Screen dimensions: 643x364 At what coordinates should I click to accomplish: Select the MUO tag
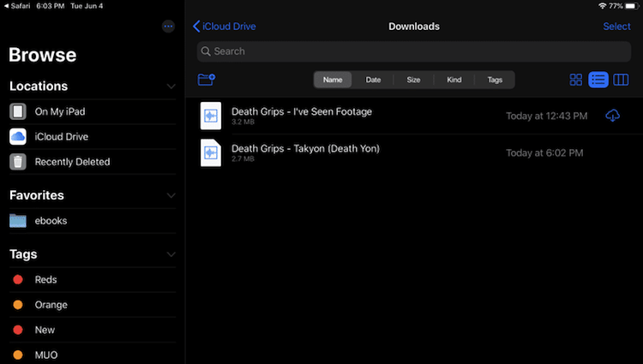point(93,355)
